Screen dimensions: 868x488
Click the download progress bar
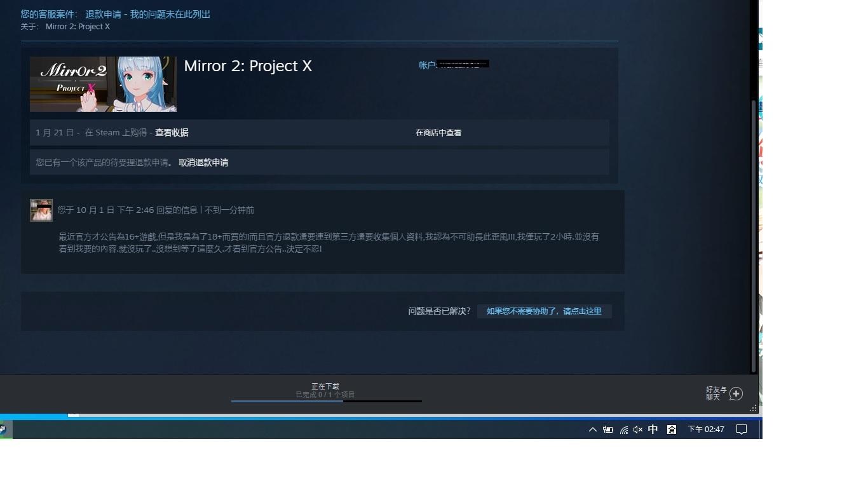point(326,402)
